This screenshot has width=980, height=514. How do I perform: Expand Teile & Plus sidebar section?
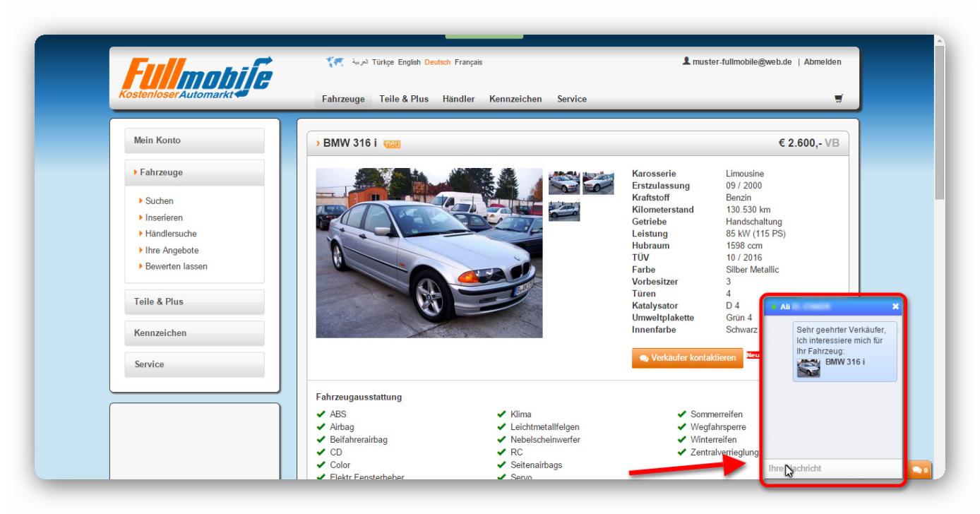click(194, 302)
